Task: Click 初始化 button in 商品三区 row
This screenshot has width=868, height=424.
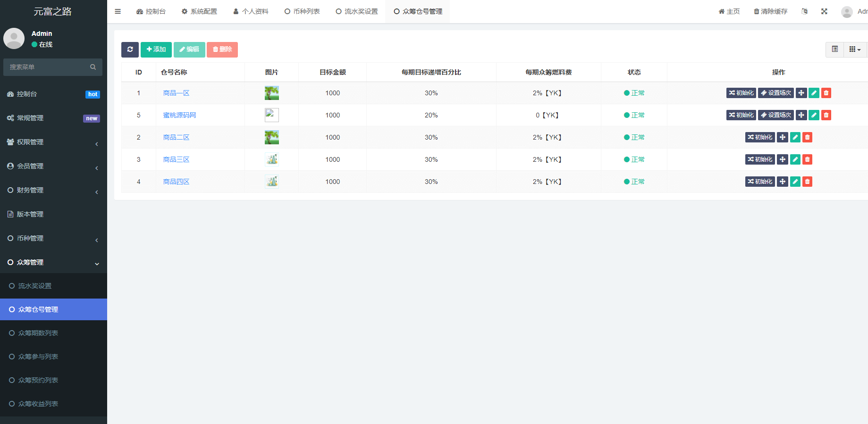Action: coord(760,159)
